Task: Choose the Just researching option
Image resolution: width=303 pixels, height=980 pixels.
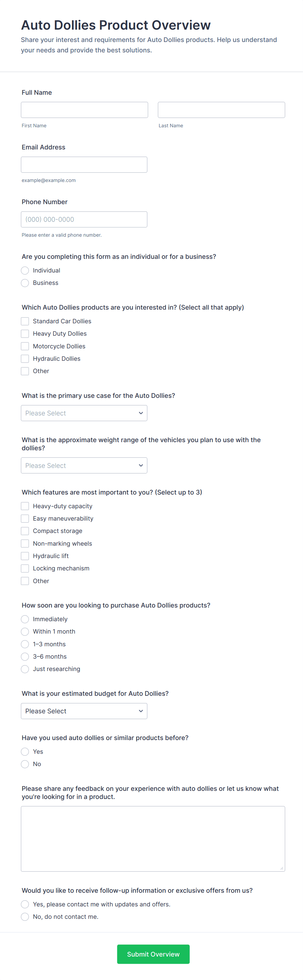Action: [x=25, y=669]
